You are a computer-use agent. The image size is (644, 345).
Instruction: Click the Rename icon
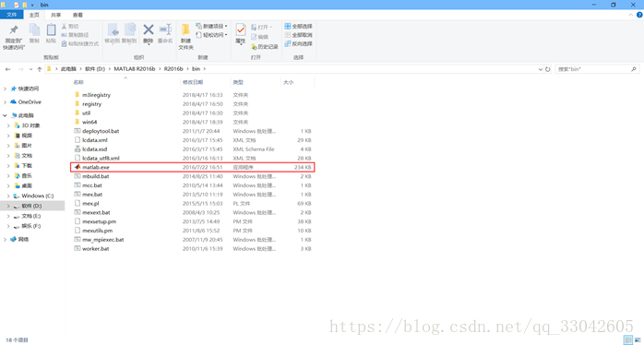165,30
